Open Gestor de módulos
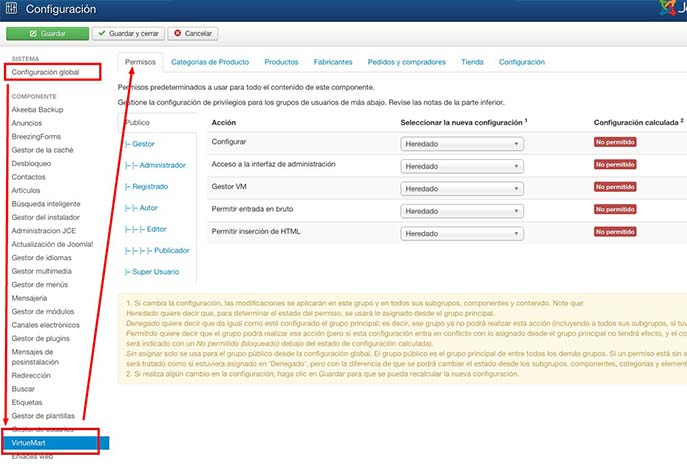The image size is (687, 466). (43, 311)
